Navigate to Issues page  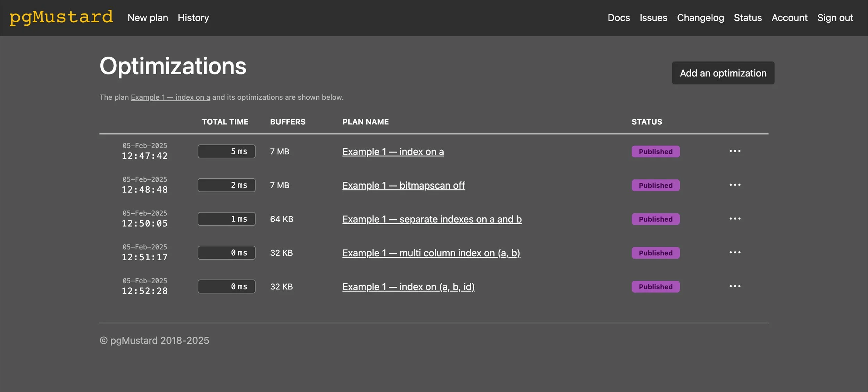[x=653, y=18]
